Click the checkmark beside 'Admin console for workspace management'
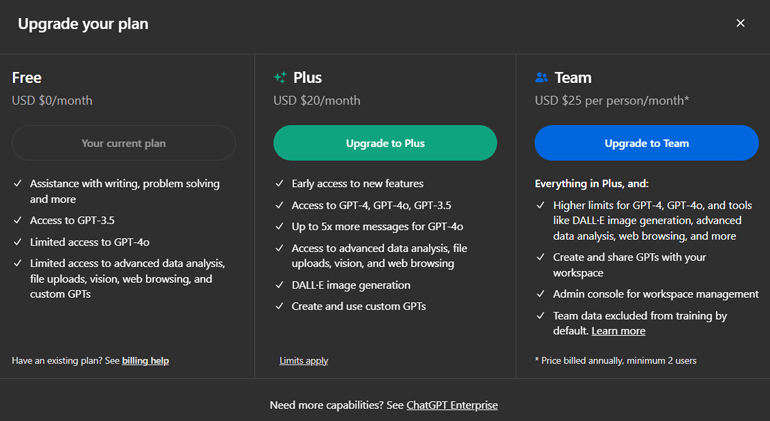 pos(541,294)
